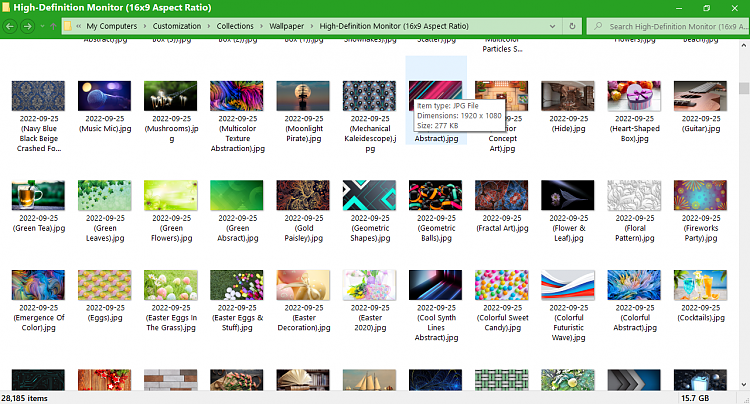The height and width of the screenshot is (404, 750).
Task: Select the Geometric Balls.jpg image
Action: point(435,195)
